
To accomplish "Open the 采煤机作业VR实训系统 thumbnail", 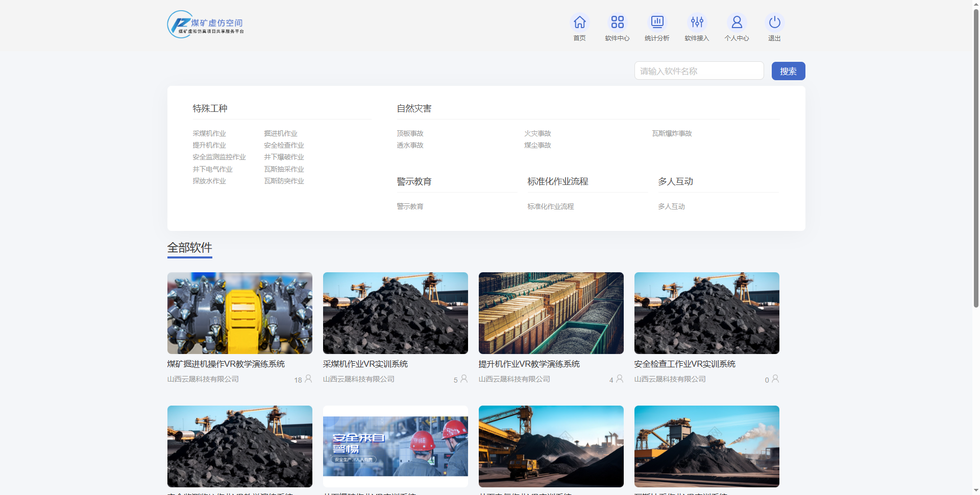I will [396, 313].
